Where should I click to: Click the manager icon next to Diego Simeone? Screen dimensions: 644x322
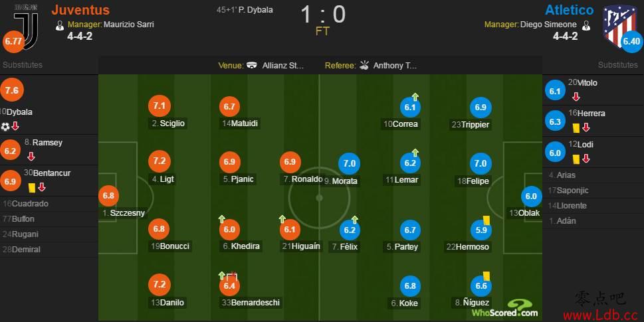pos(586,25)
